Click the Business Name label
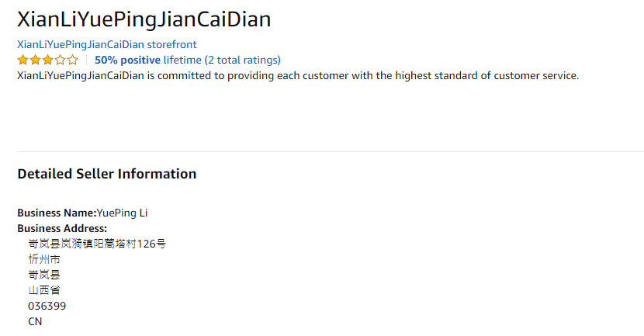The image size is (644, 336). (56, 213)
